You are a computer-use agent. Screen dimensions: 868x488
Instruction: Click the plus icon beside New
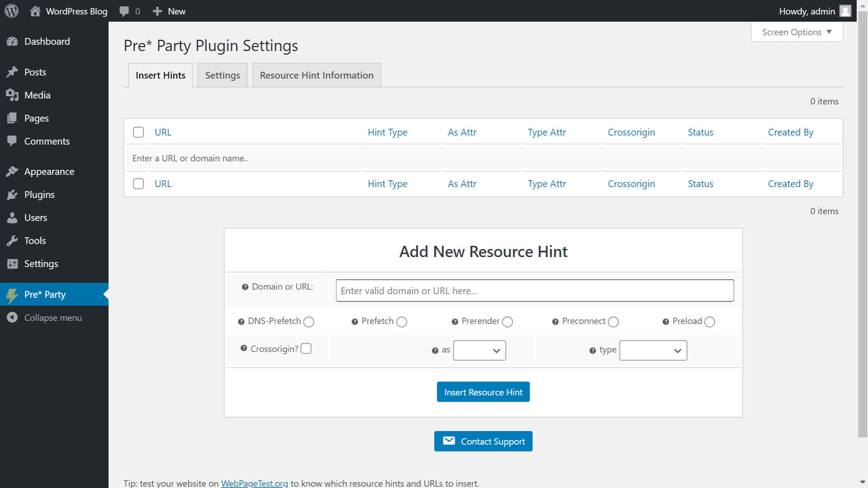pos(157,11)
